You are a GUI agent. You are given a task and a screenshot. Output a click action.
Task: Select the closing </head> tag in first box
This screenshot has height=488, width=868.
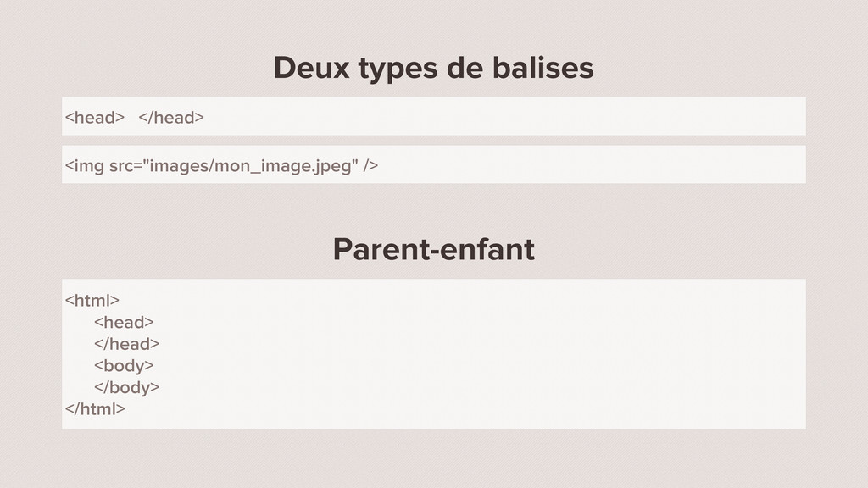click(x=171, y=117)
